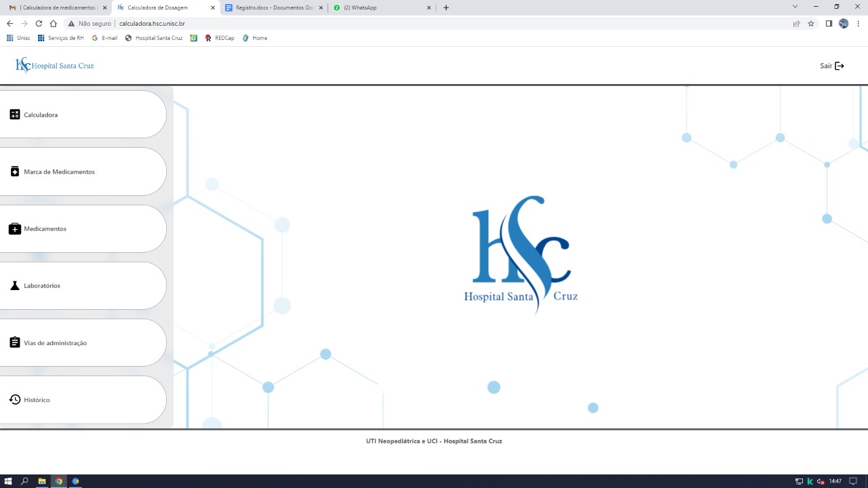This screenshot has height=488, width=868.
Task: Open File Explorer from the taskbar
Action: click(x=41, y=481)
